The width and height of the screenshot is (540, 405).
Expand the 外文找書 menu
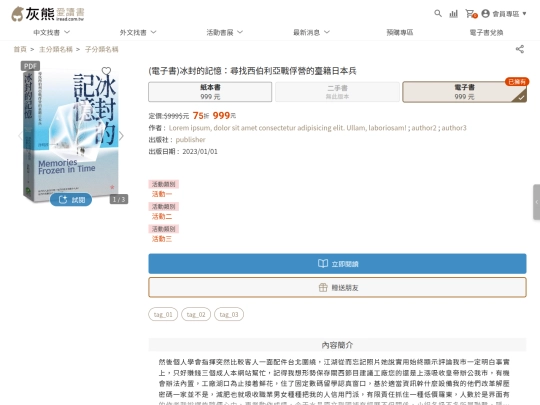pyautogui.click(x=138, y=32)
